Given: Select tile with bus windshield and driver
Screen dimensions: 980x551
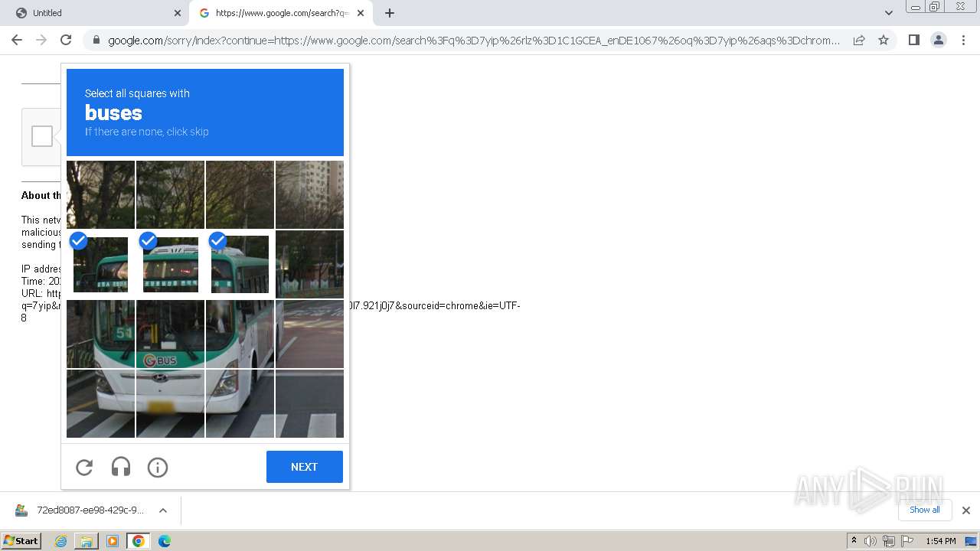Looking at the screenshot, I should click(240, 334).
